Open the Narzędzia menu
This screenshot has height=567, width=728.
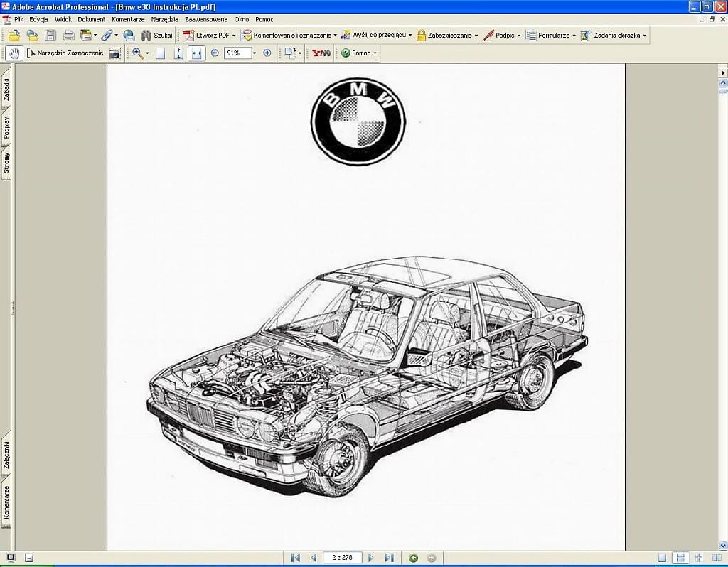(x=164, y=19)
